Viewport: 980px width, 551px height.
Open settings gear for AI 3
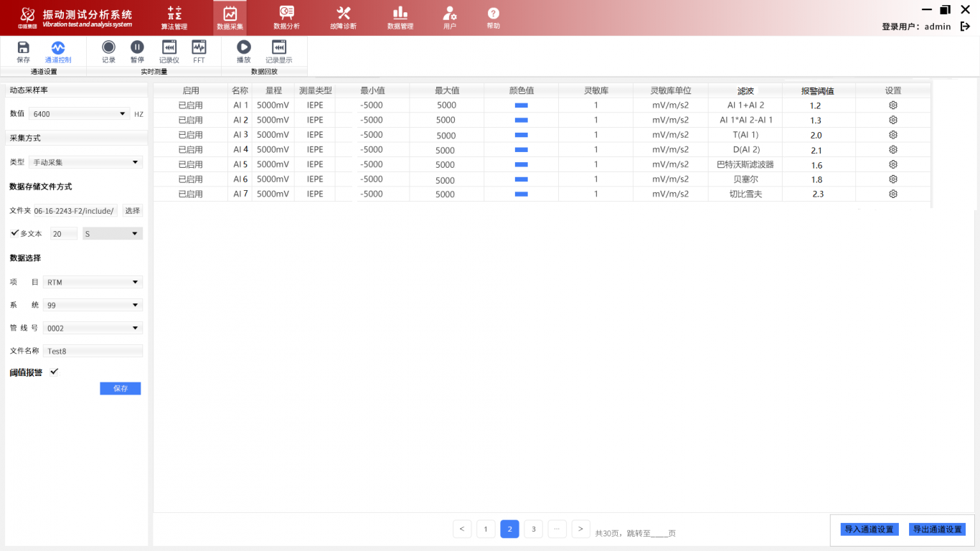tap(893, 135)
